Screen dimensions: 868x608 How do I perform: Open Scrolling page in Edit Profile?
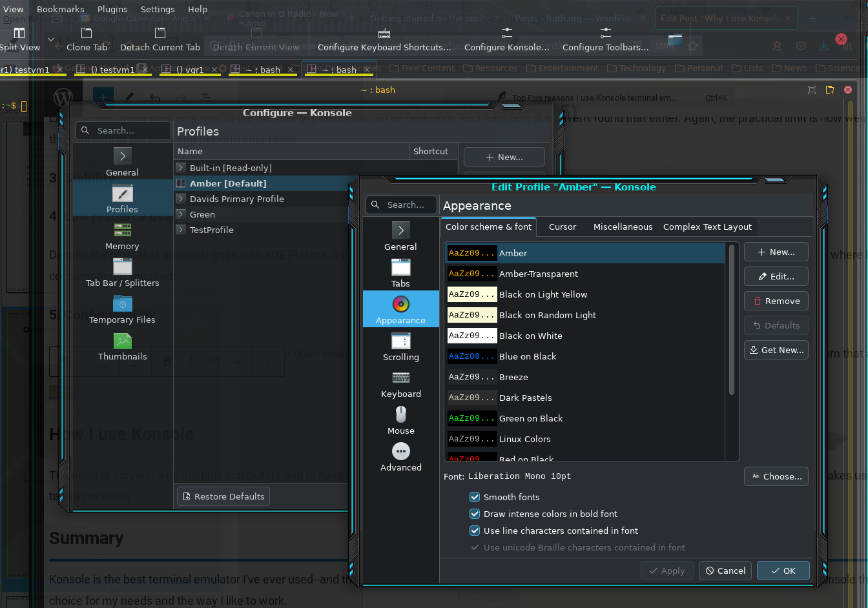[400, 347]
